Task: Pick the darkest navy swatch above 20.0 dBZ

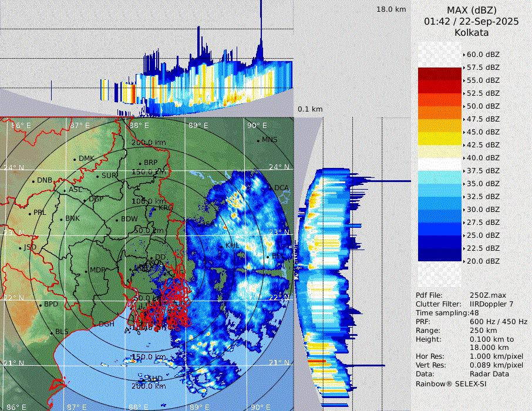Action: pyautogui.click(x=440, y=255)
